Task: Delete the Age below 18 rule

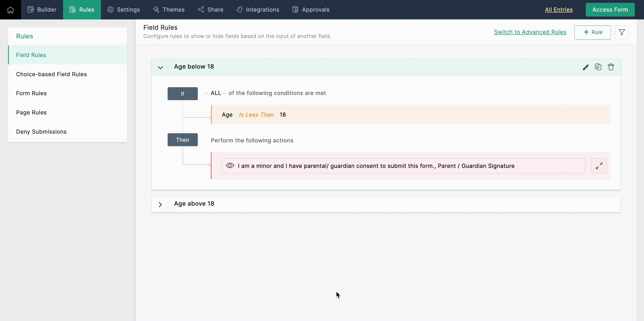Action: (x=611, y=67)
